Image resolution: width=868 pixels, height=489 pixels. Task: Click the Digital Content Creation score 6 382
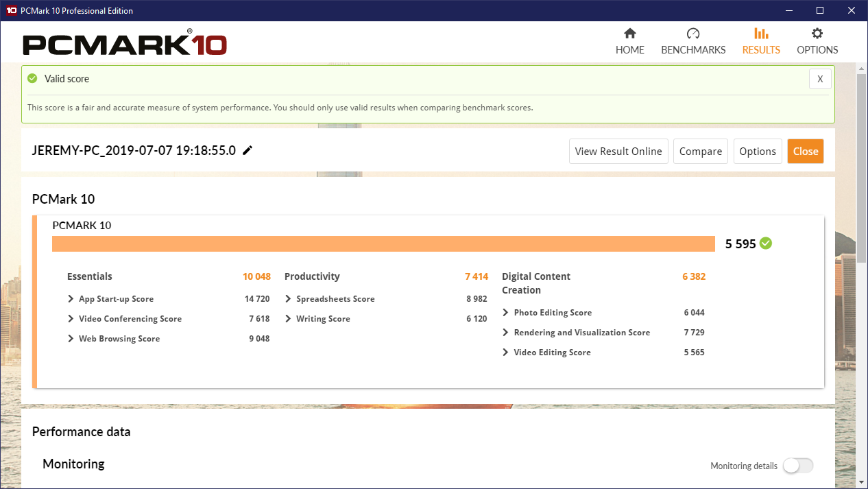[694, 276]
